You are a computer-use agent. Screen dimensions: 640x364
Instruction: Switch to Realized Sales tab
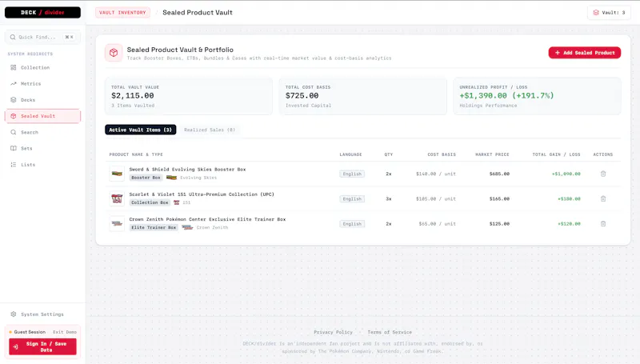click(210, 130)
